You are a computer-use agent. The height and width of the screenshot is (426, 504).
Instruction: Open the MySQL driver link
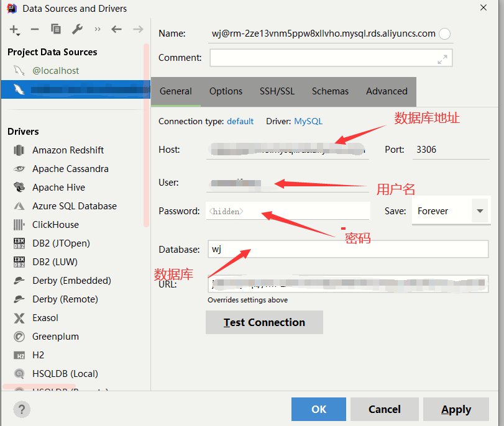[x=308, y=122]
